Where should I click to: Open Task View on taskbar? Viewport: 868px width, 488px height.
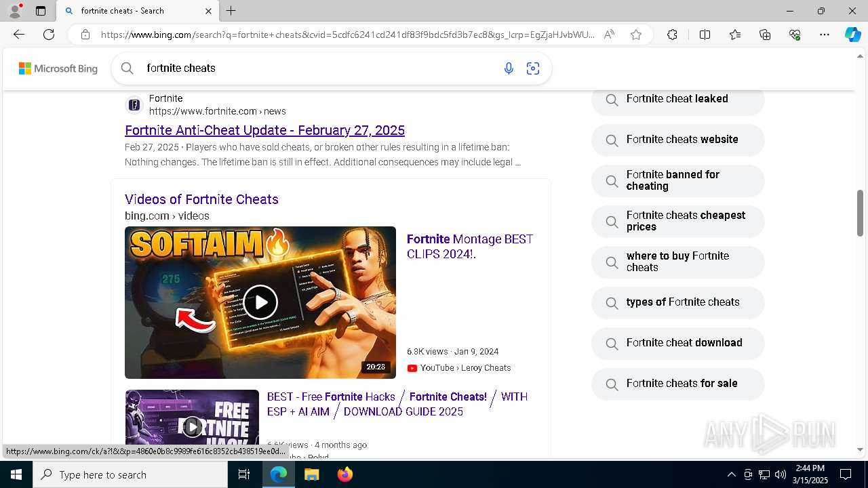tap(244, 474)
